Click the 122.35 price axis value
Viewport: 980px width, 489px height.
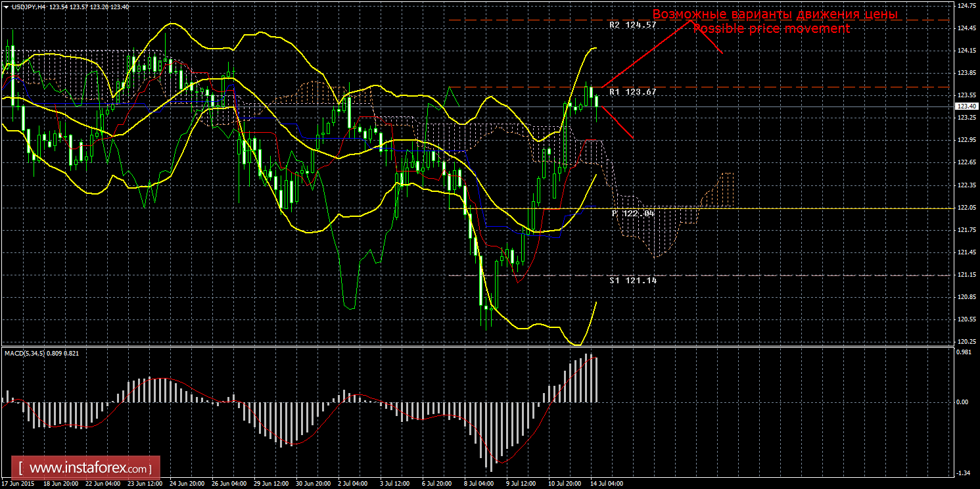(966, 185)
